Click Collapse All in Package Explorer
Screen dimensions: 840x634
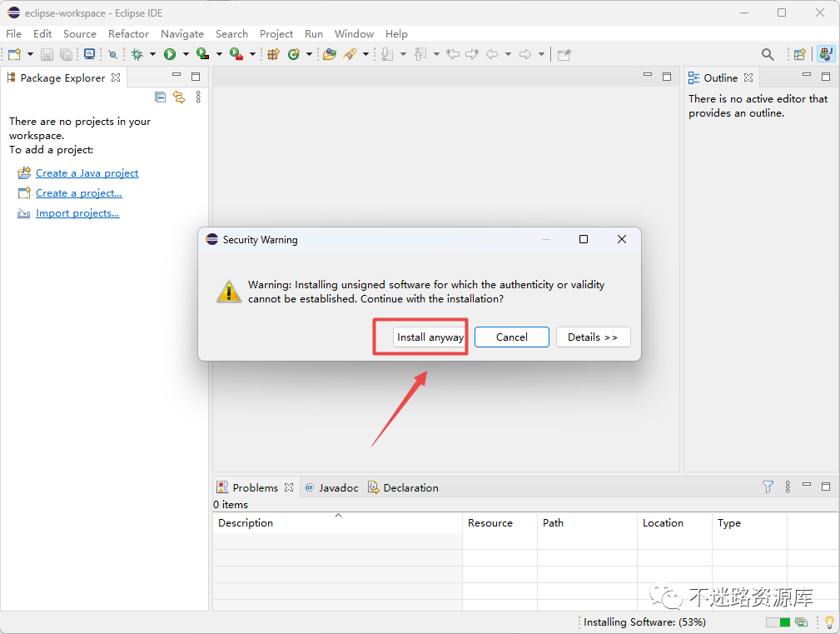160,97
